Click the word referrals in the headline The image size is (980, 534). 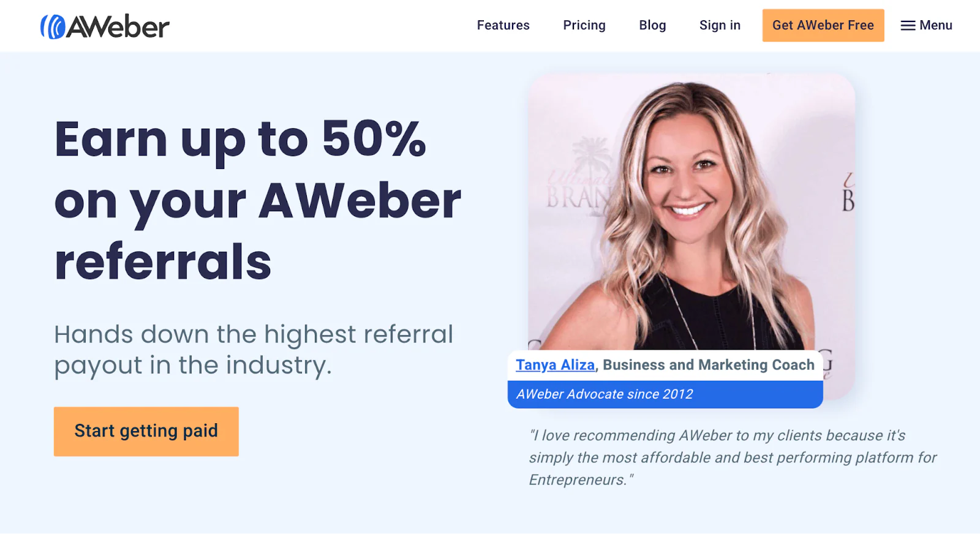tap(163, 261)
